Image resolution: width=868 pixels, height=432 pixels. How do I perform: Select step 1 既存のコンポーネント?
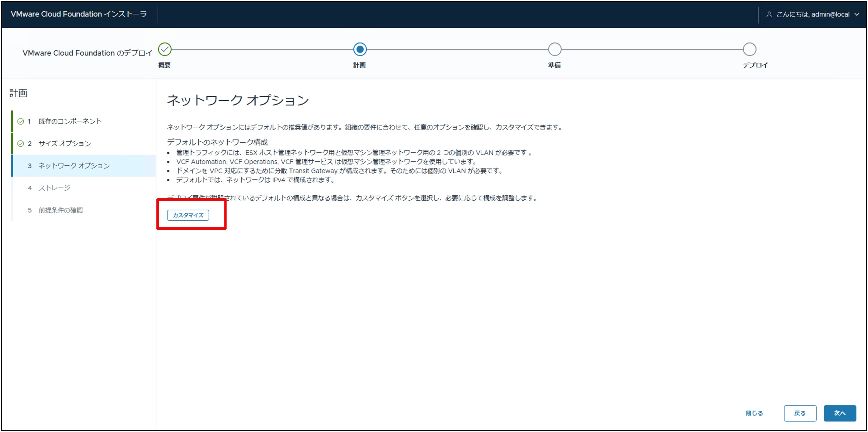[x=84, y=121]
